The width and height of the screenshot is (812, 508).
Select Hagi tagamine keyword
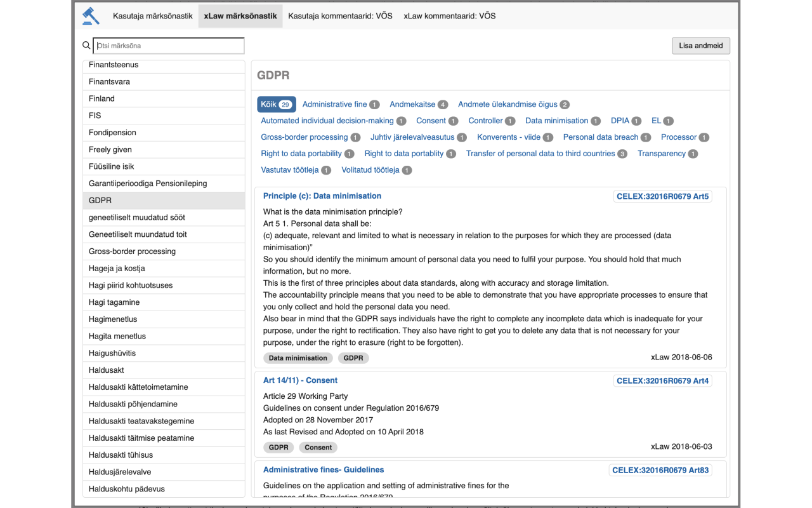point(164,302)
